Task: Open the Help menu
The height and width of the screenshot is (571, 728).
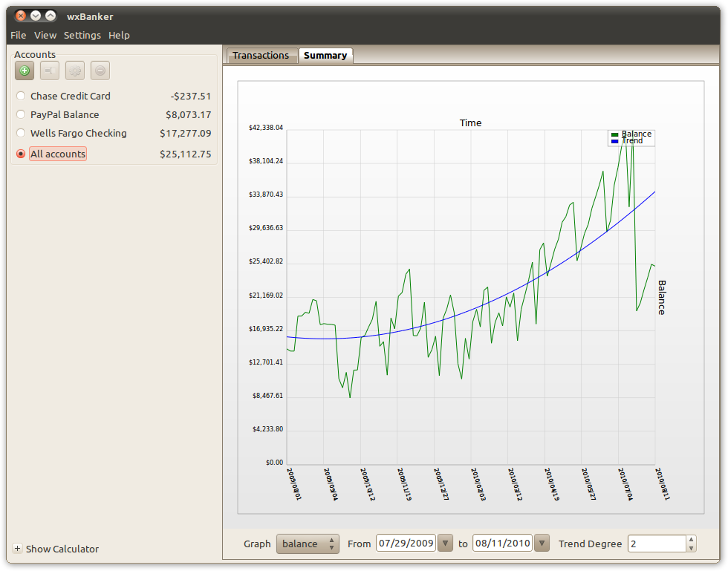Action: [119, 35]
